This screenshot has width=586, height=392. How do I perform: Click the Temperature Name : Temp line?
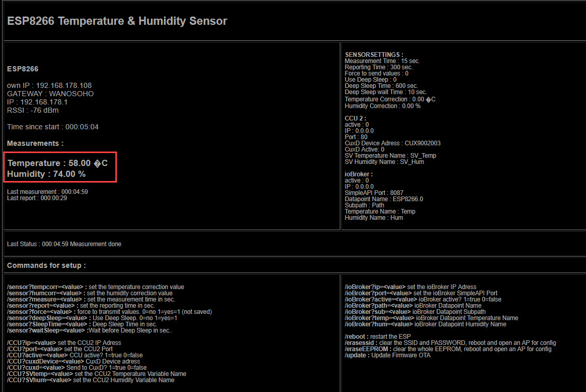click(380, 212)
